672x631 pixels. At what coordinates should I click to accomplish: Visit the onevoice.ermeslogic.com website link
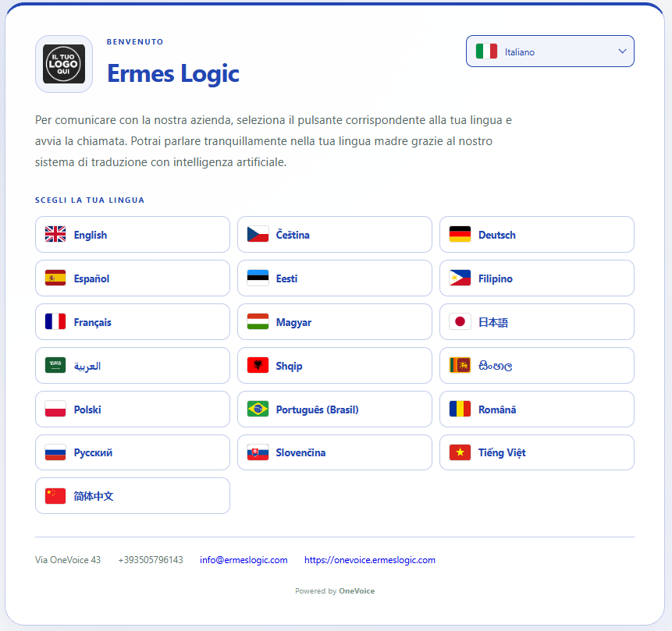click(x=369, y=560)
